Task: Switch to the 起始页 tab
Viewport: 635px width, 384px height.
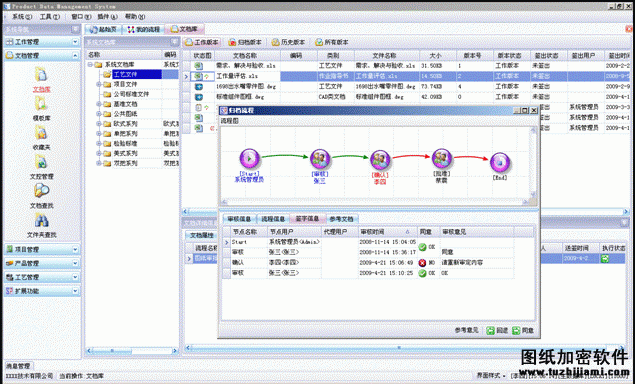Action: [x=104, y=30]
